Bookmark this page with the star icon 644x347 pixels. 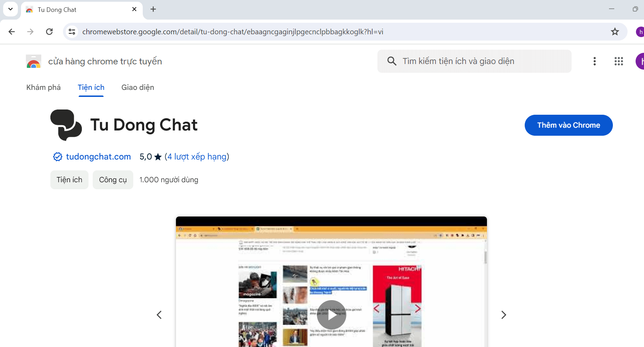pos(615,32)
